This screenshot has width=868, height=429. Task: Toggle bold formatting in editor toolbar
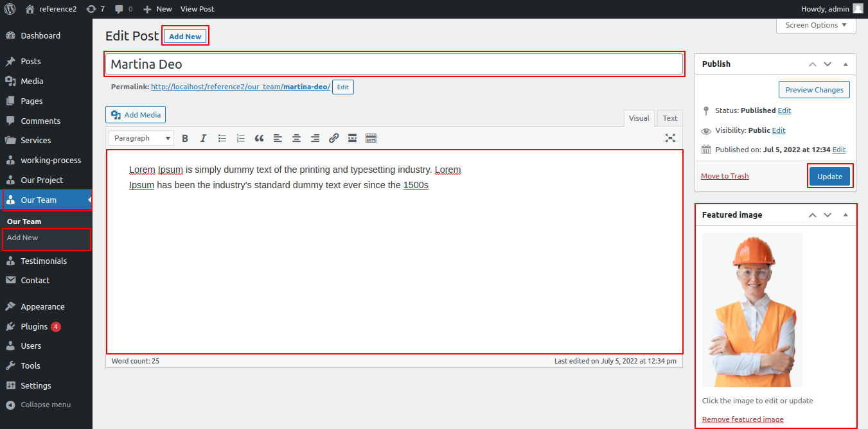coord(185,138)
